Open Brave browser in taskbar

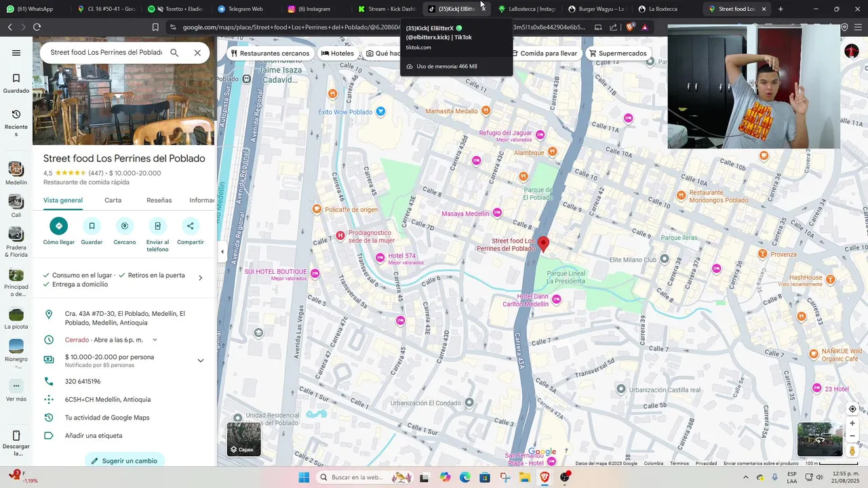tap(545, 477)
